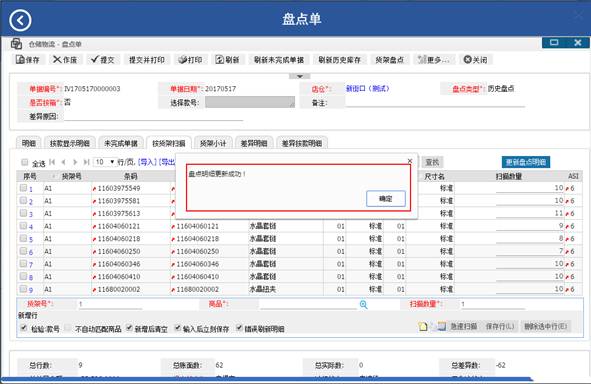Open the rows-per-page dropdown showing 10
Image resolution: width=591 pixels, height=384 pixels.
[104, 162]
